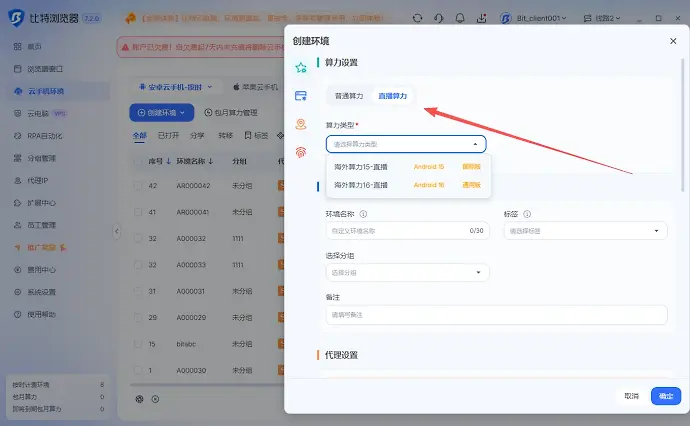
Task: Tick the checkbox for row bitabc
Action: pyautogui.click(x=138, y=344)
